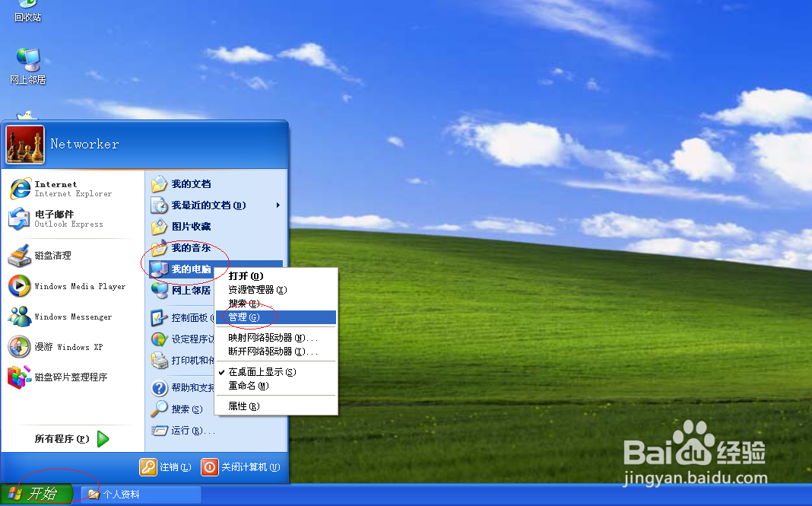Click the 个人资料 taskbar button

[x=141, y=495]
